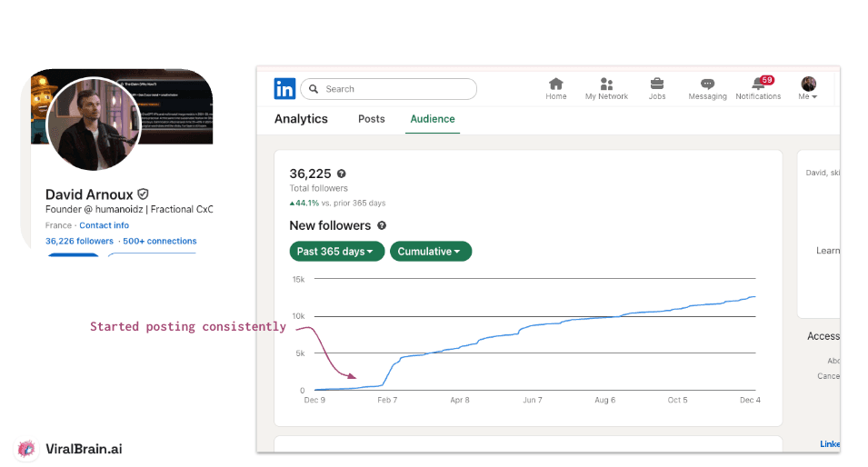Click the New followers heading
This screenshot has width=868, height=467.
[330, 225]
